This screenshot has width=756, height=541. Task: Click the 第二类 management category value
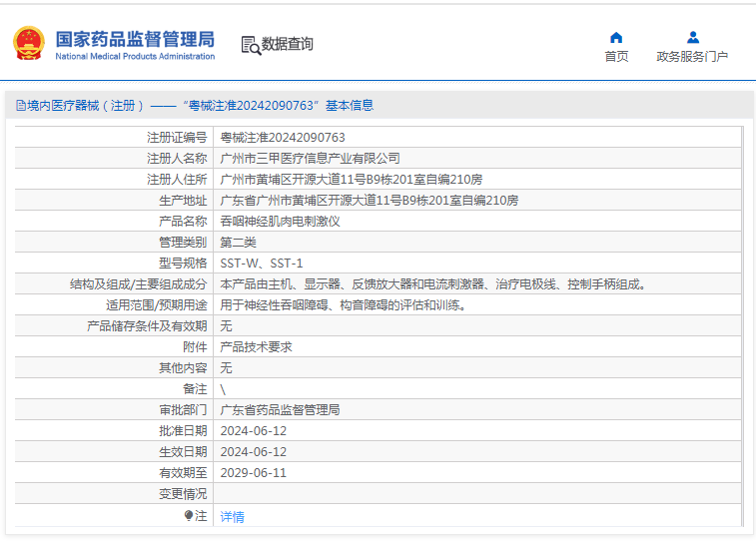click(238, 243)
